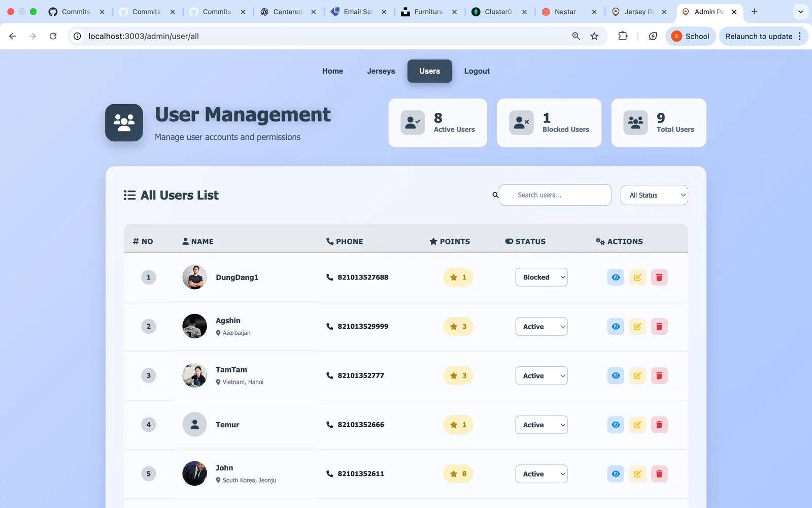The width and height of the screenshot is (812, 508).
Task: Open TamTam's view eye icon
Action: 616,375
